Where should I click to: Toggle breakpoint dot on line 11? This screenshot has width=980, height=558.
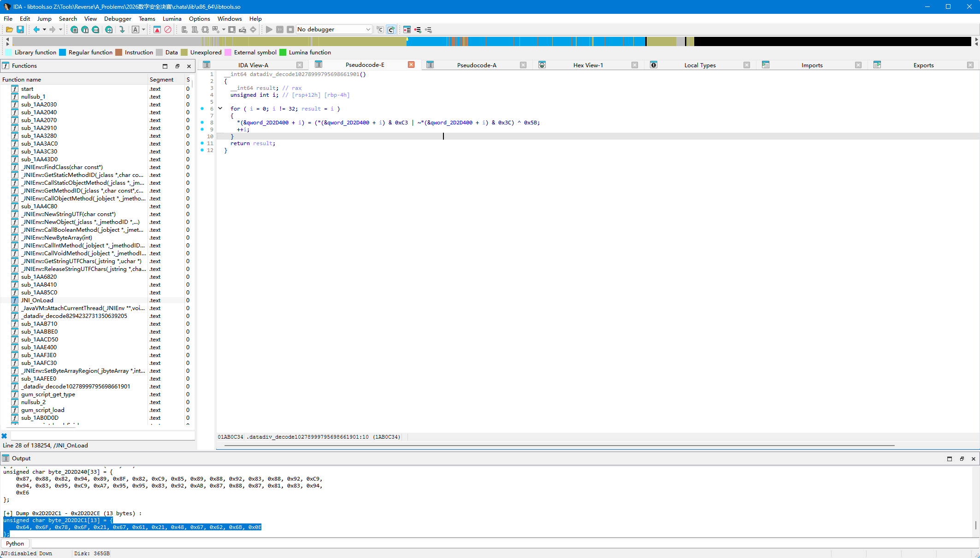[202, 143]
